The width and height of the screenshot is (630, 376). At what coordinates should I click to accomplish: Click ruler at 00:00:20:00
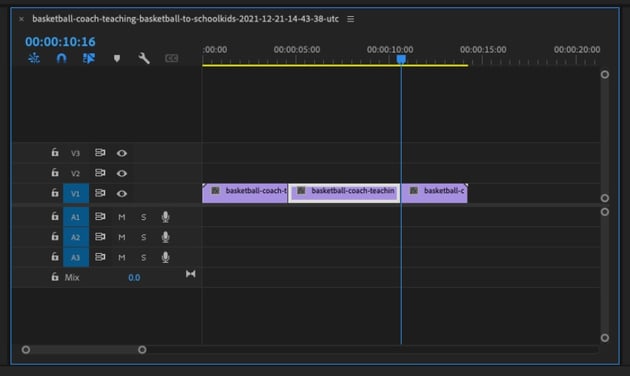coord(577,50)
